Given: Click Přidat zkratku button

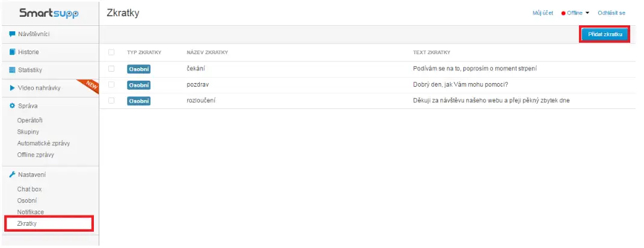Looking at the screenshot, I should [x=605, y=34].
